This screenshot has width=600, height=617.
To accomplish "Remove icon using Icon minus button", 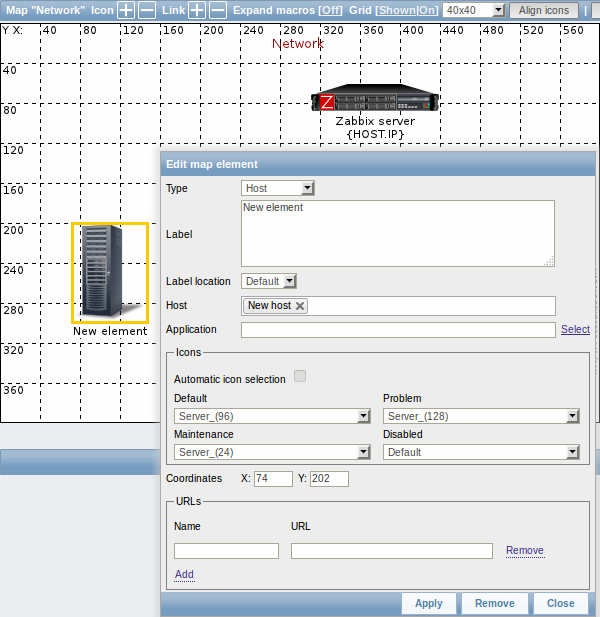I will coord(147,10).
